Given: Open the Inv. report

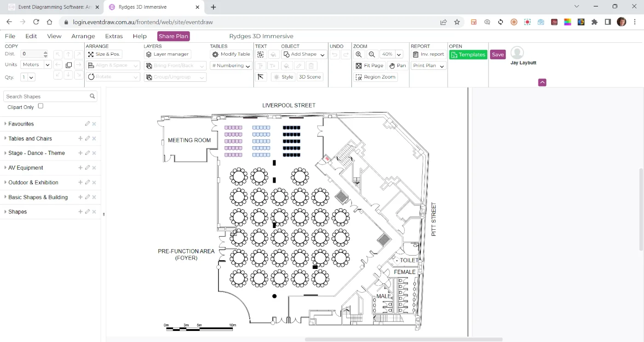Looking at the screenshot, I should point(428,54).
